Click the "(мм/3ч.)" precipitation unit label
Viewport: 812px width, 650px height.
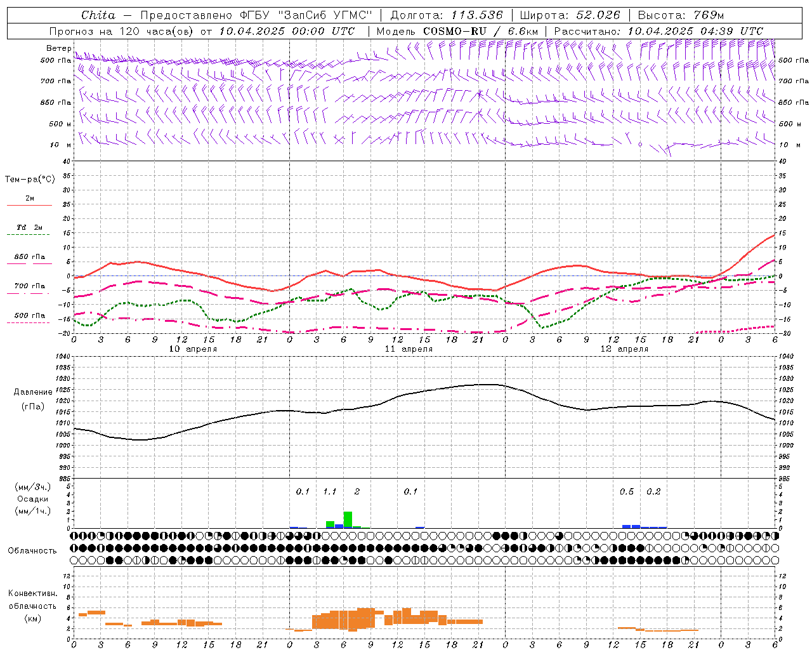click(x=32, y=487)
